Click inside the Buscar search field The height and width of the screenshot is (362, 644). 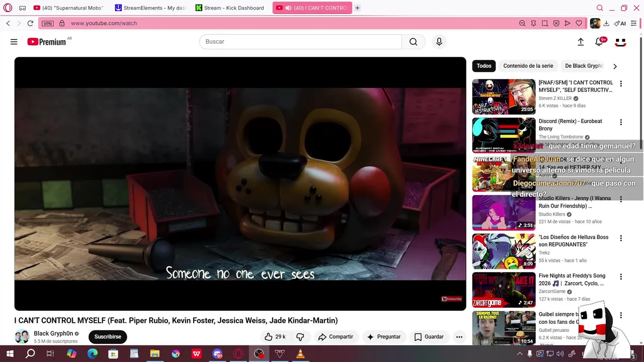300,42
